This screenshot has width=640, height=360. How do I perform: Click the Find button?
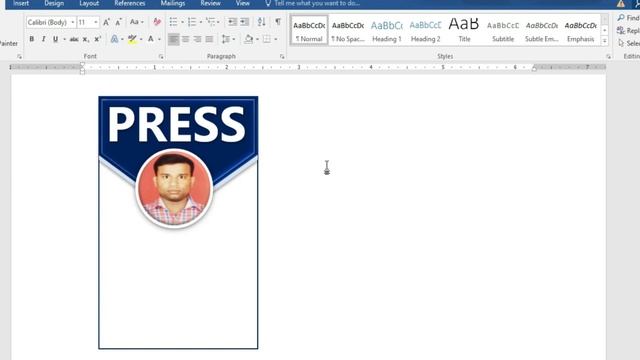tap(628, 18)
